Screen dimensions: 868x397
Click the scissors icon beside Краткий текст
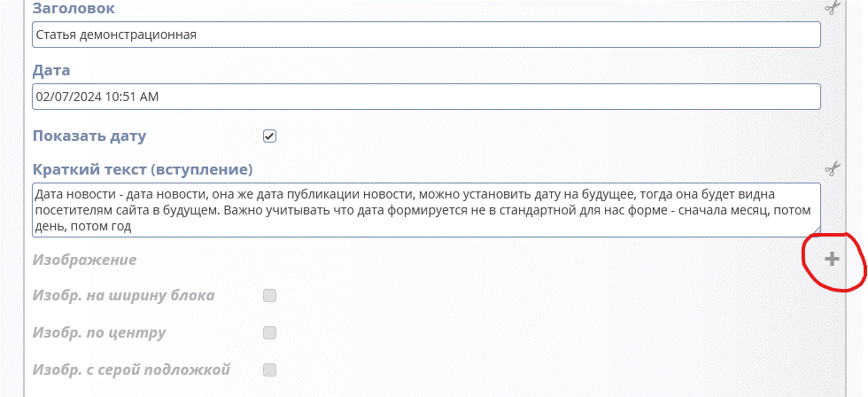832,168
